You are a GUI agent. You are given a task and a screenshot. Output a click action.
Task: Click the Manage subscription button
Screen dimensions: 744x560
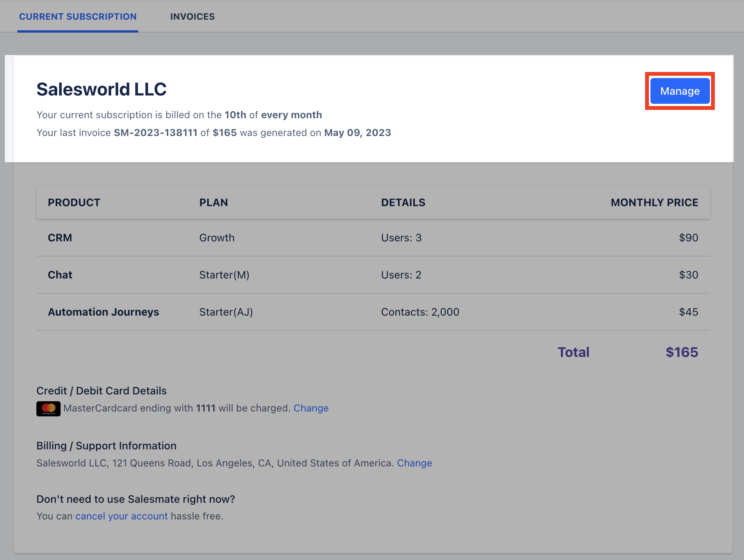pyautogui.click(x=680, y=91)
